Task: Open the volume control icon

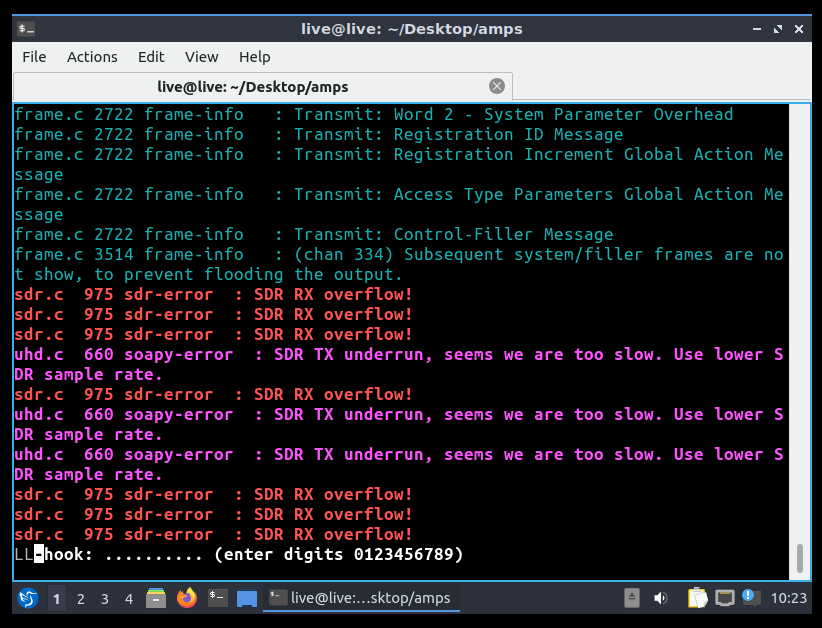Action: [661, 598]
